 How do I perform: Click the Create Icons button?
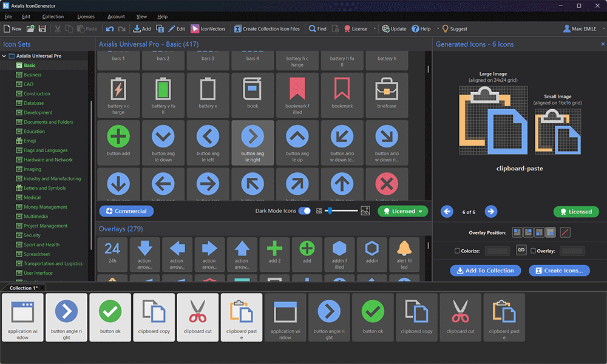point(559,271)
